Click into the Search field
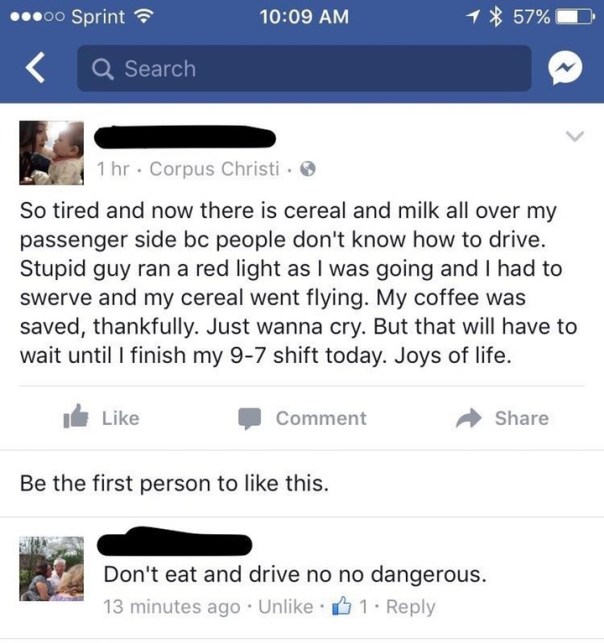 click(304, 68)
